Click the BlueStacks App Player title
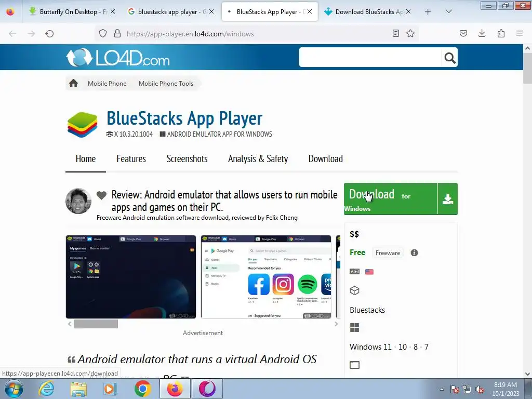Screen dimensions: 532x399 point(184,118)
